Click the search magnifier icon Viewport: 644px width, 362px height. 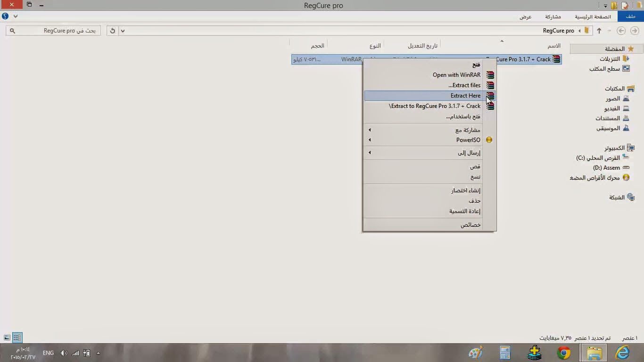coord(12,31)
